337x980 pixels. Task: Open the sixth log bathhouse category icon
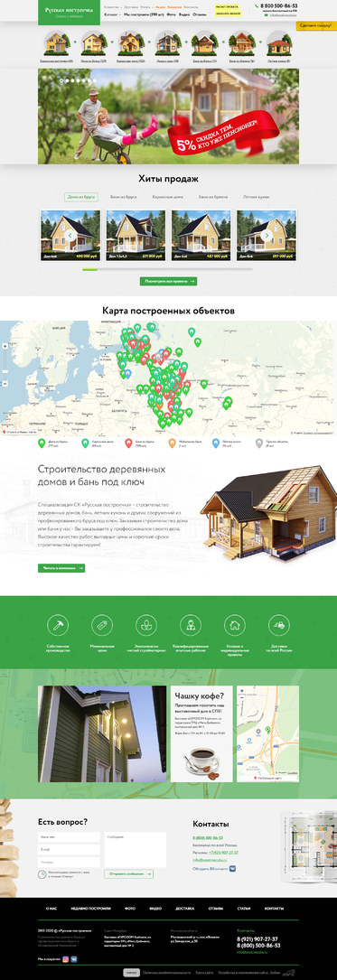click(241, 43)
